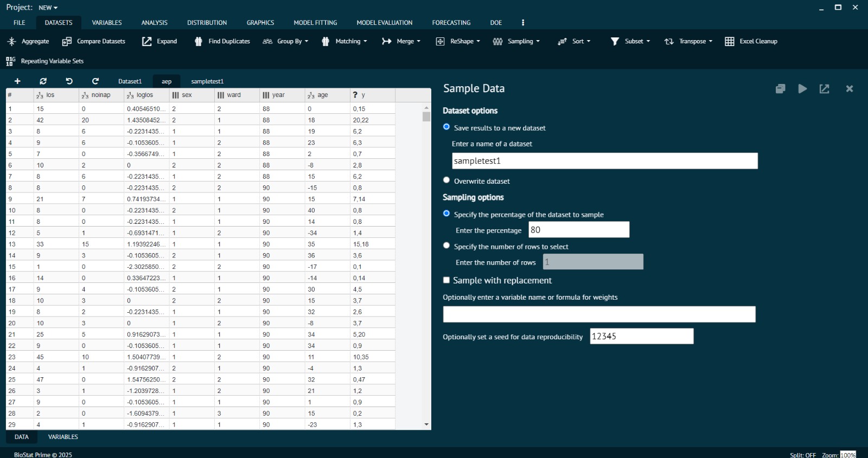Run the Sample Data dialog with play icon
The height and width of the screenshot is (458, 868).
point(802,89)
